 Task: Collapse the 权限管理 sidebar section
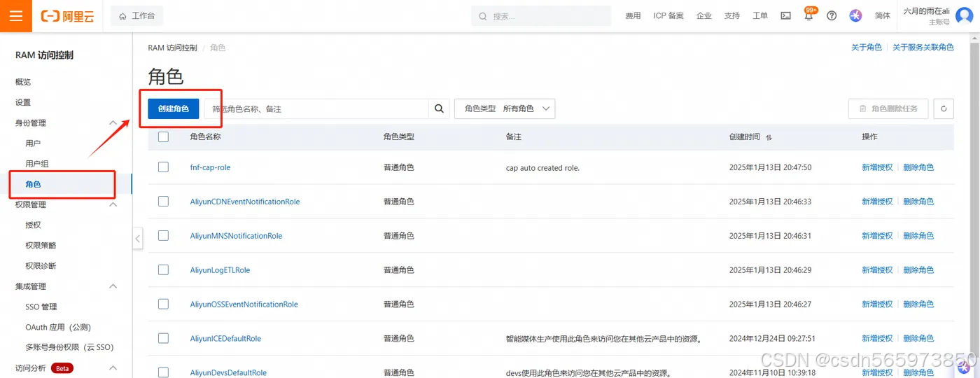point(113,204)
